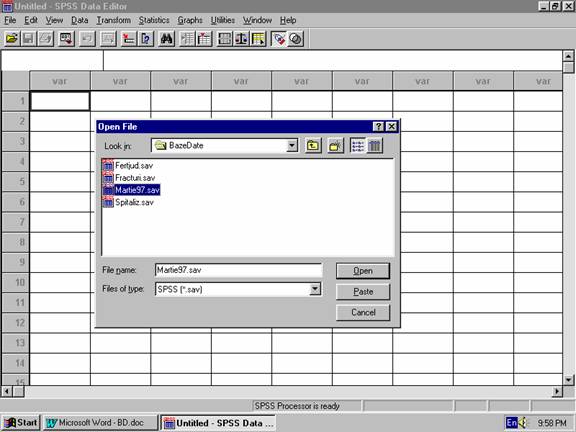This screenshot has height=432, width=576.
Task: Click the Use Sets overlapping circles icon
Action: click(x=296, y=39)
